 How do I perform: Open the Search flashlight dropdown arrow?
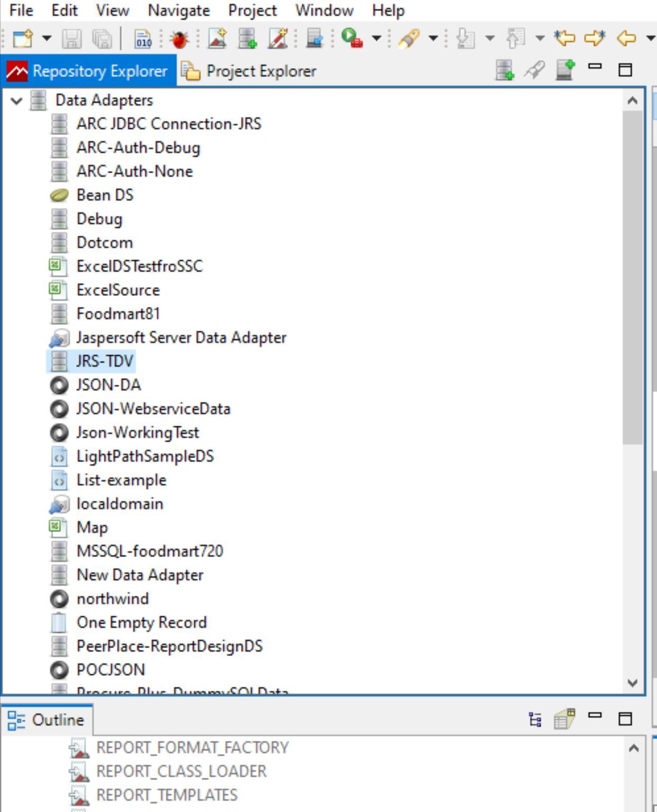pyautogui.click(x=433, y=39)
